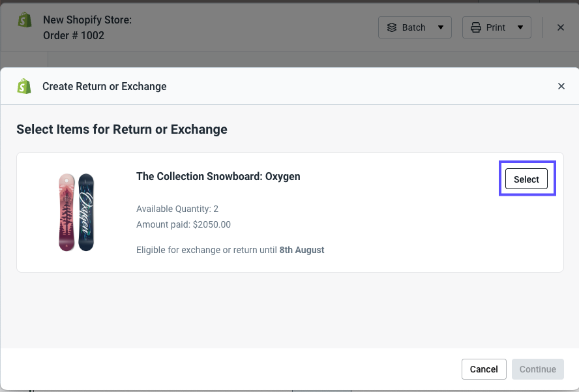Click the Batch stacked-layers icon
Screen dimensions: 579x392
[x=392, y=27]
